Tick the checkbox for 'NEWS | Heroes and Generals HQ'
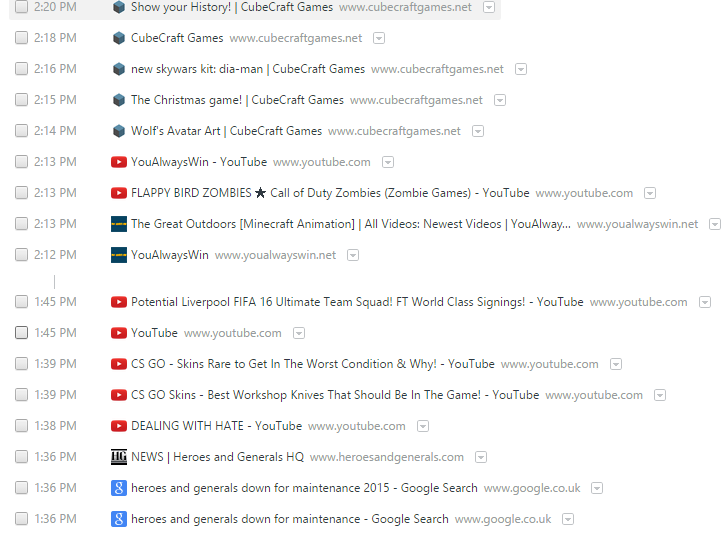 point(21,456)
